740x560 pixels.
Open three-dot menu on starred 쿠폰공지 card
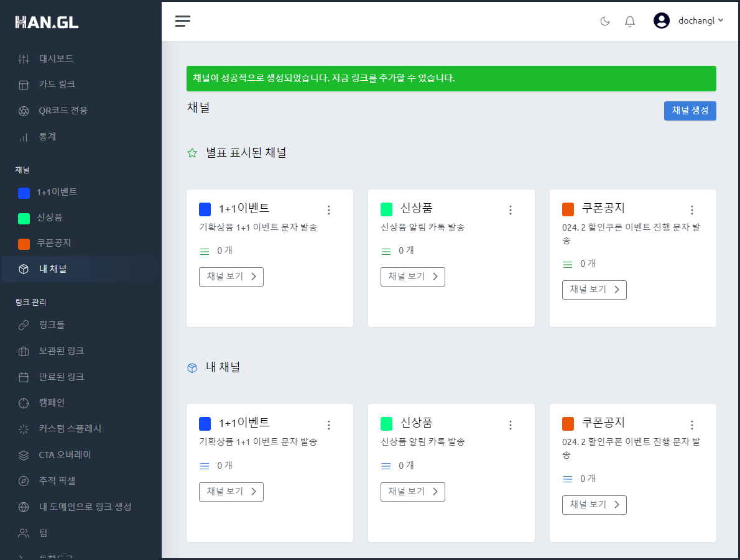[x=692, y=210]
